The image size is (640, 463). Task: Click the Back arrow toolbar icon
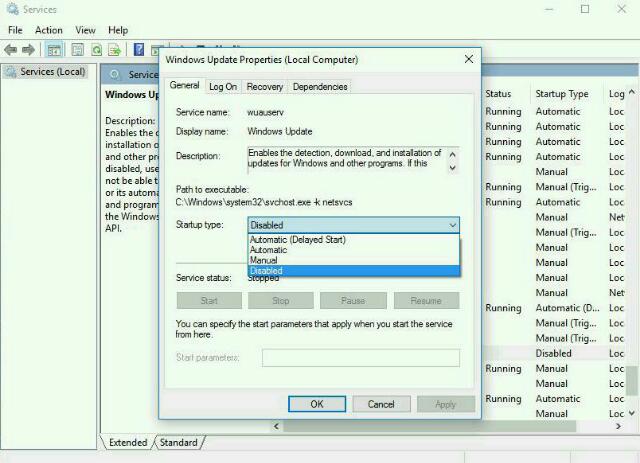click(12, 49)
